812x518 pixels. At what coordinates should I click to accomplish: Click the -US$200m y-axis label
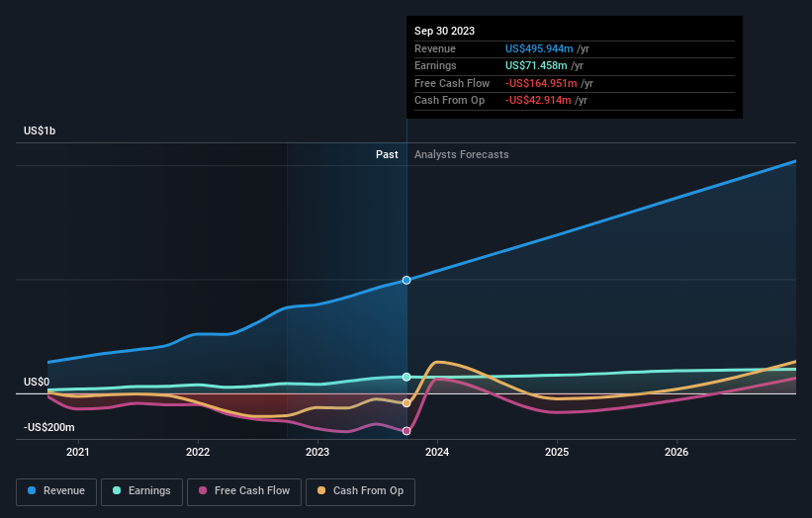click(x=49, y=427)
